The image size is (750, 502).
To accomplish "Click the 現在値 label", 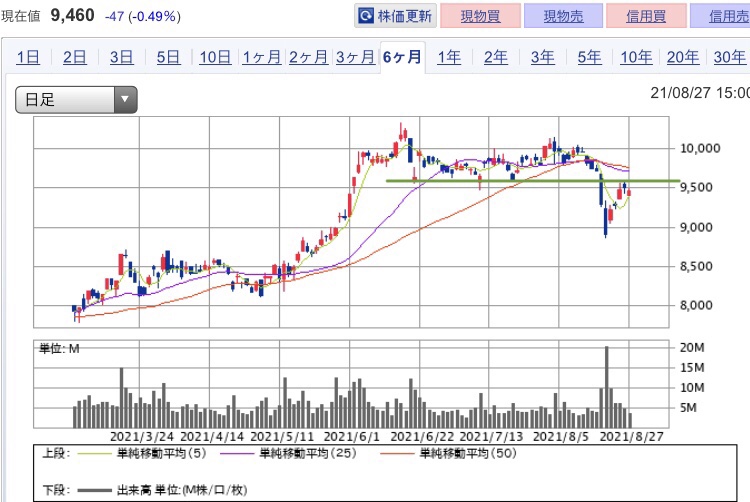I will (x=21, y=16).
